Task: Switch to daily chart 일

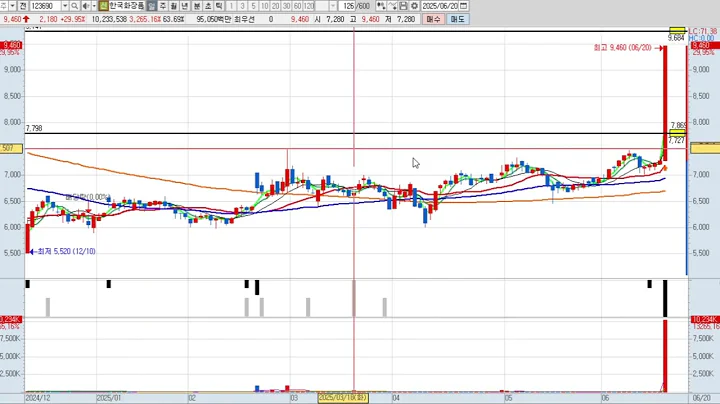Action: click(152, 6)
